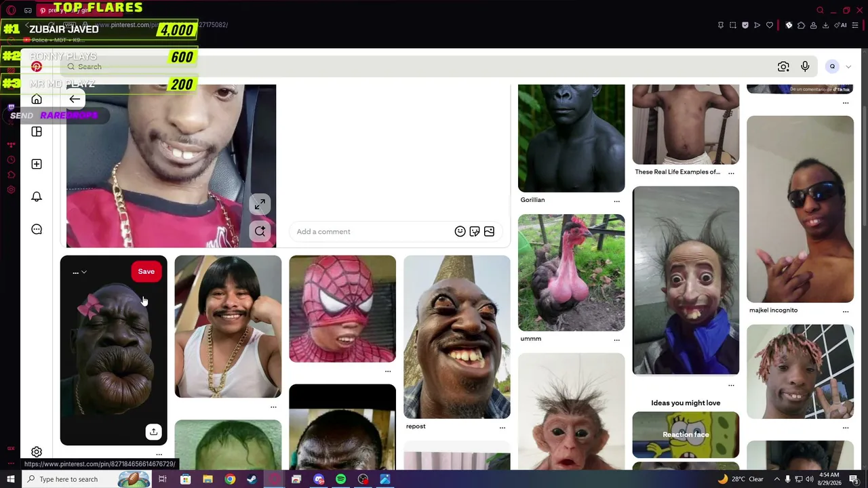Open the featherless chicken pin thumbnail

coord(571,272)
